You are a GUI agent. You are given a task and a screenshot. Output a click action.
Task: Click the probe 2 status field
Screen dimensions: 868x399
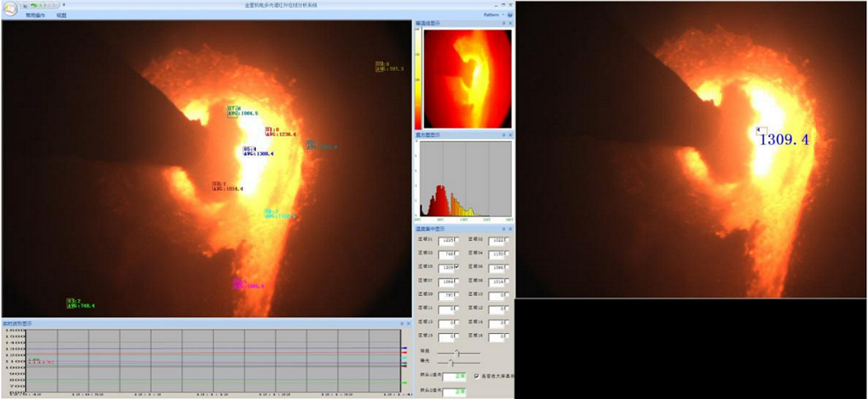455,392
